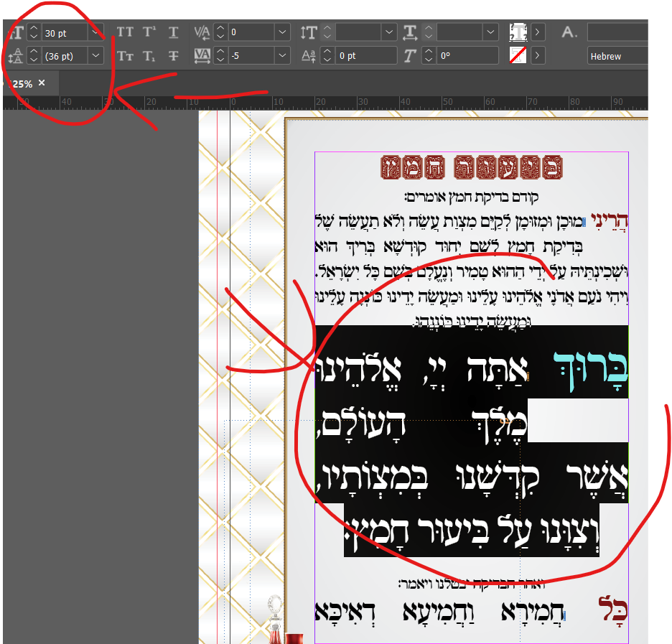Close the document tab
Image resolution: width=672 pixels, height=644 pixels.
pos(42,83)
